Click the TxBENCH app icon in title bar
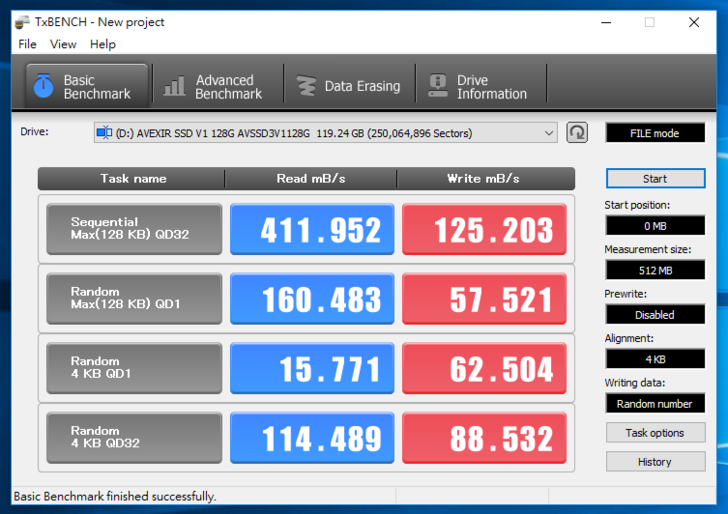Image resolution: width=728 pixels, height=514 pixels. pyautogui.click(x=21, y=22)
